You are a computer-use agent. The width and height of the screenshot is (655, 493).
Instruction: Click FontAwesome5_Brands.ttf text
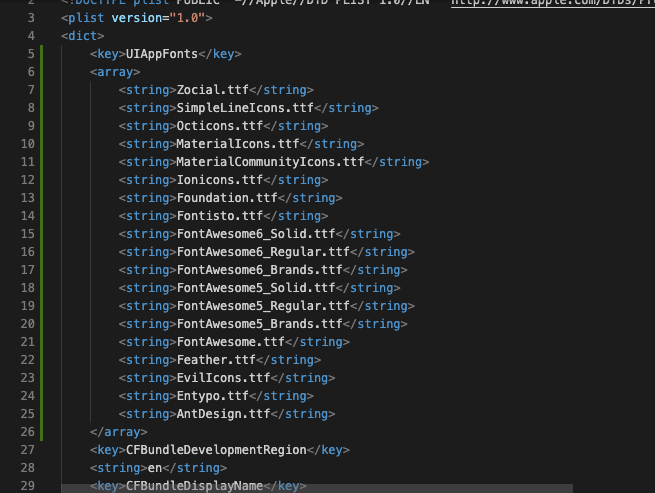tap(259, 323)
